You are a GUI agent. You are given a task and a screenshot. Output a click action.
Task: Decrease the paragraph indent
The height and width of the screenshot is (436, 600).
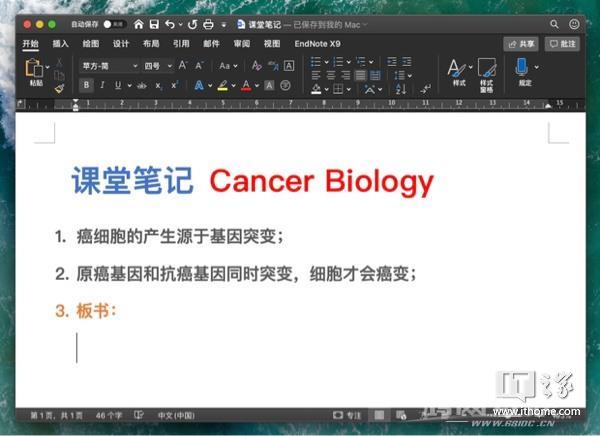(392, 62)
